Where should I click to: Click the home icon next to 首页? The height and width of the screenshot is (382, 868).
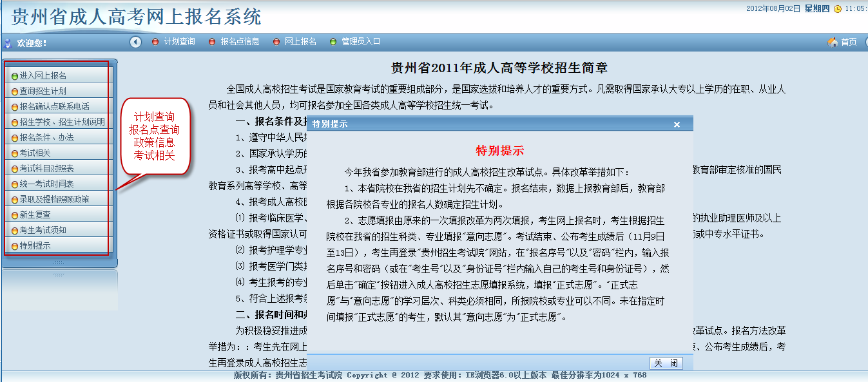832,42
